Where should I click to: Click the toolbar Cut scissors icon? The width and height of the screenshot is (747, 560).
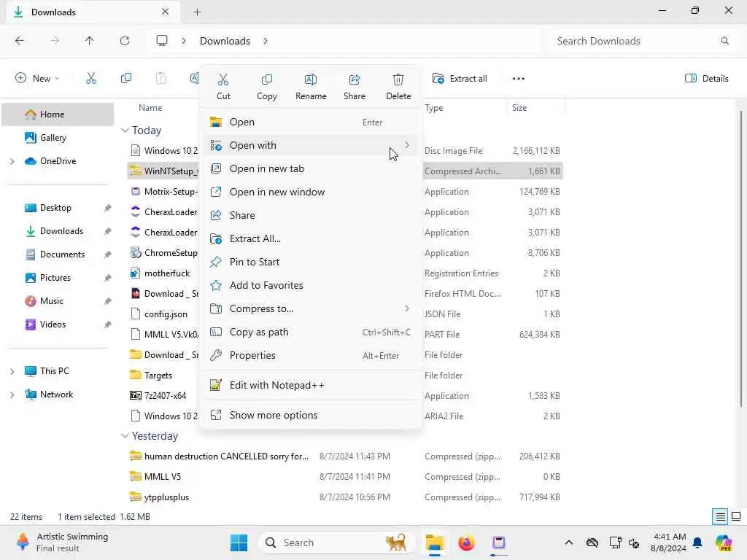point(91,79)
